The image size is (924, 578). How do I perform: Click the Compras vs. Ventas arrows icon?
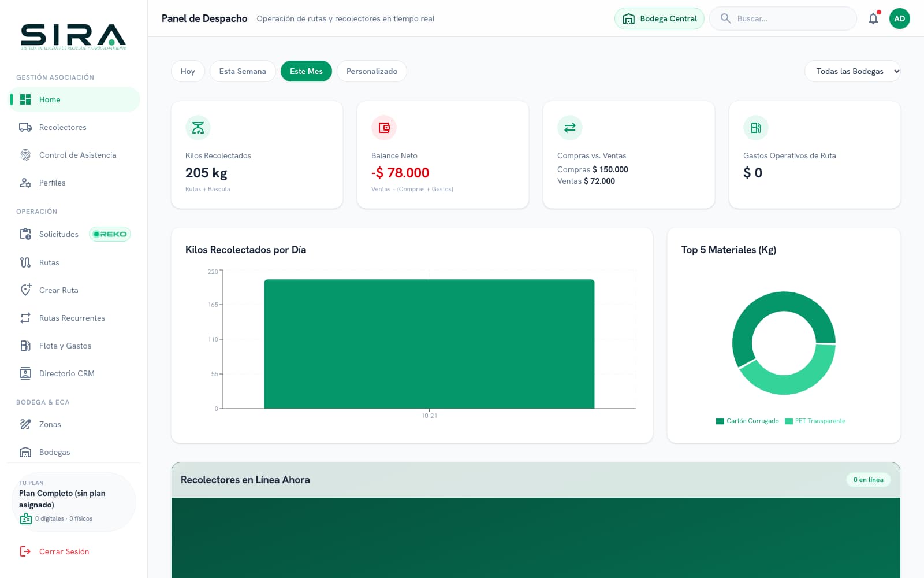(x=570, y=128)
